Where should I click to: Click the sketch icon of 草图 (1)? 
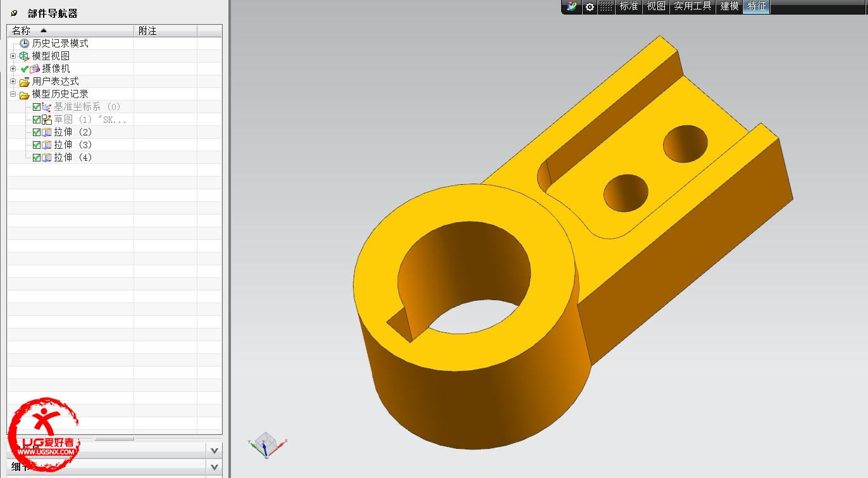pos(46,120)
